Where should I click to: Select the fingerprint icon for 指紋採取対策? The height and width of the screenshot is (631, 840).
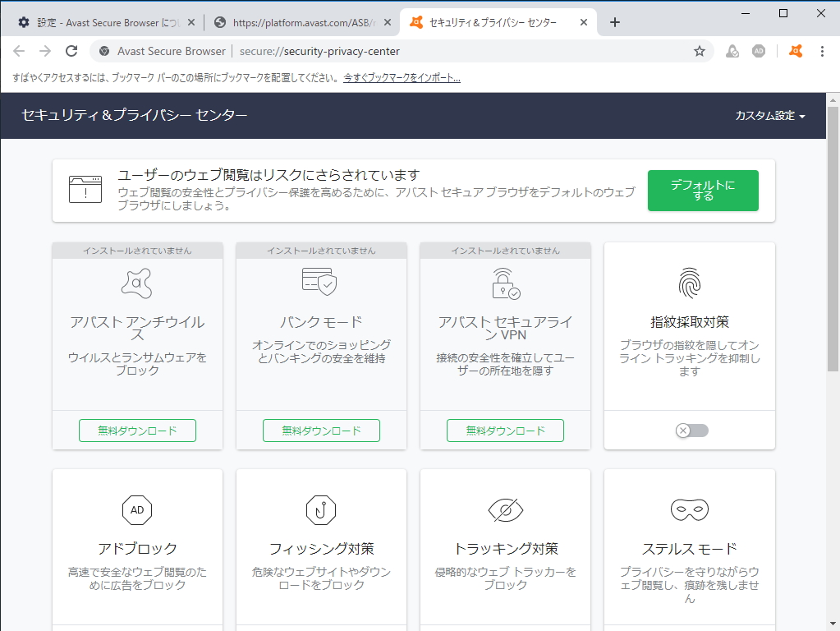[x=688, y=283]
